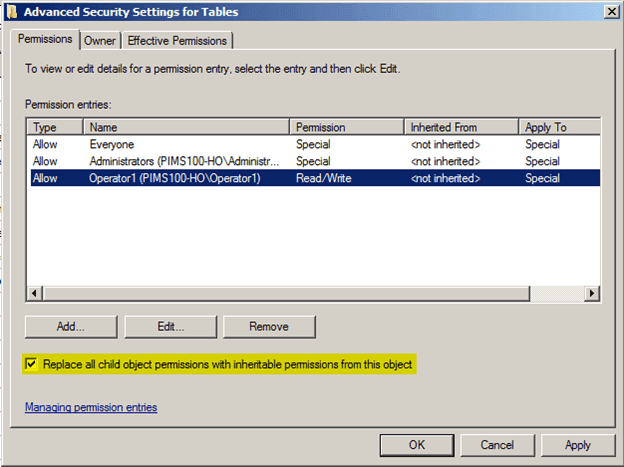Close the Advanced Security Settings dialog

pyautogui.click(x=612, y=12)
